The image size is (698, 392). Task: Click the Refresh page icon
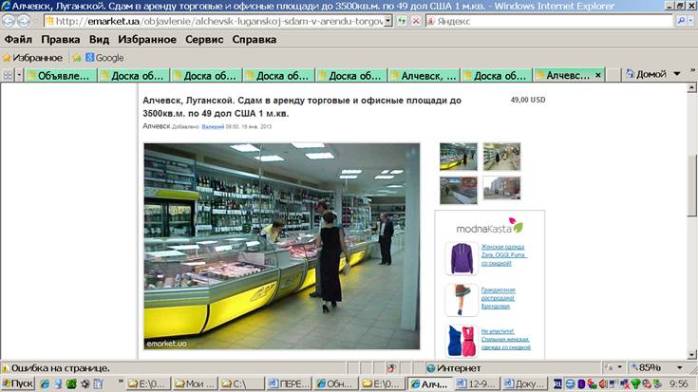[402, 21]
